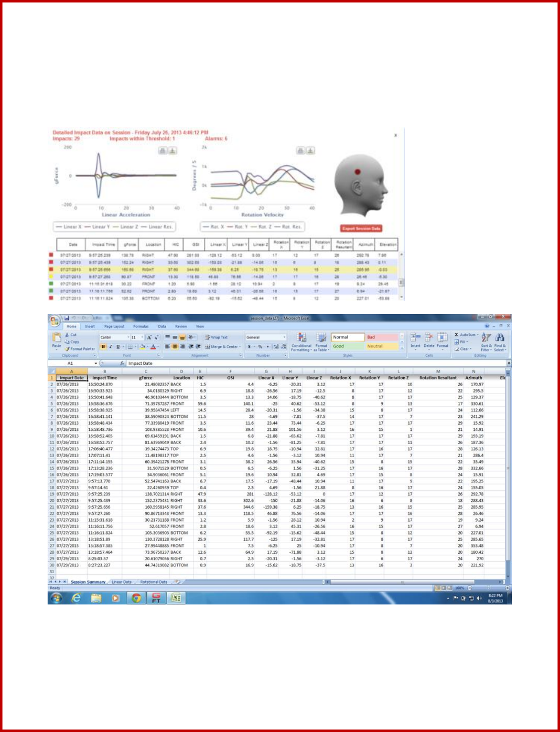Viewport: 560px width, 732px height.
Task: Apply the Neutral cell style
Action: pyautogui.click(x=381, y=346)
